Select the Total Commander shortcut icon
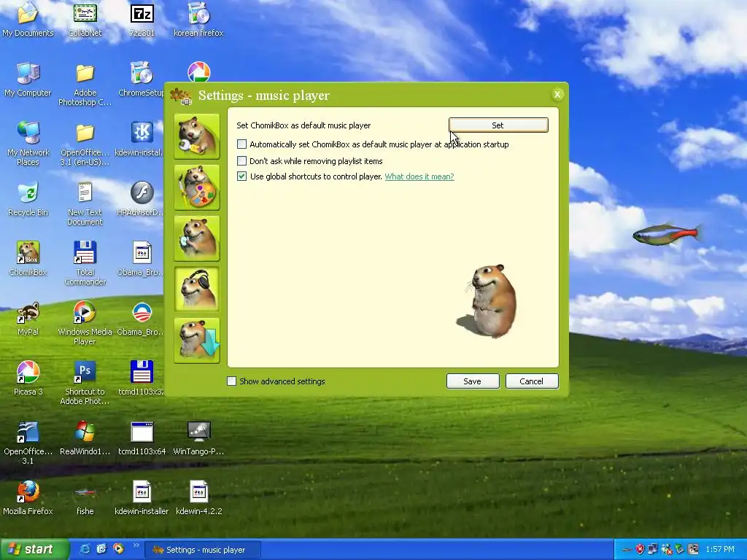Viewport: 747px width, 560px height. click(85, 262)
